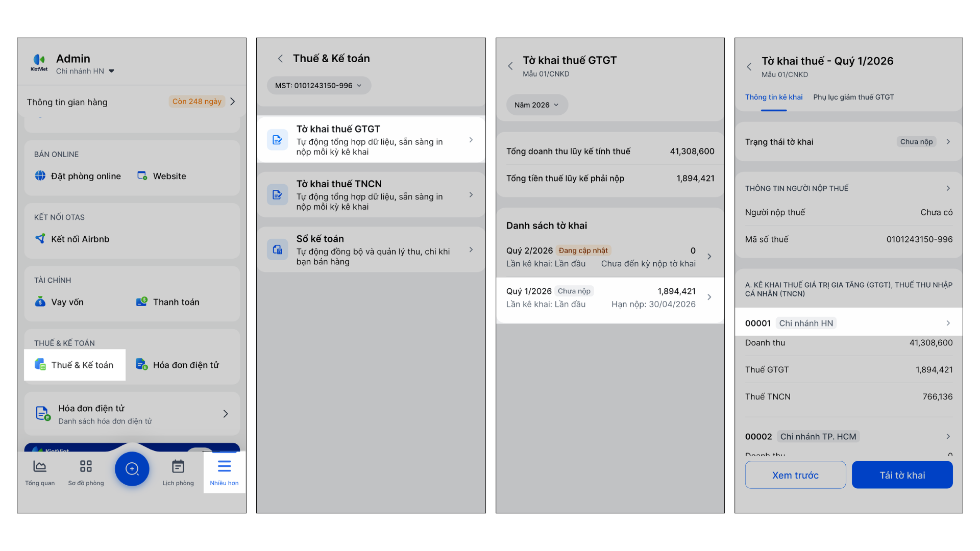The image size is (980, 551).
Task: Expand the Chi nhánh HN branch dropdown
Action: (x=111, y=71)
